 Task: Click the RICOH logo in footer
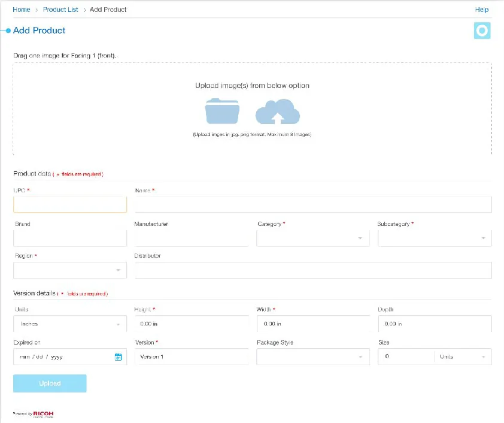(x=43, y=414)
